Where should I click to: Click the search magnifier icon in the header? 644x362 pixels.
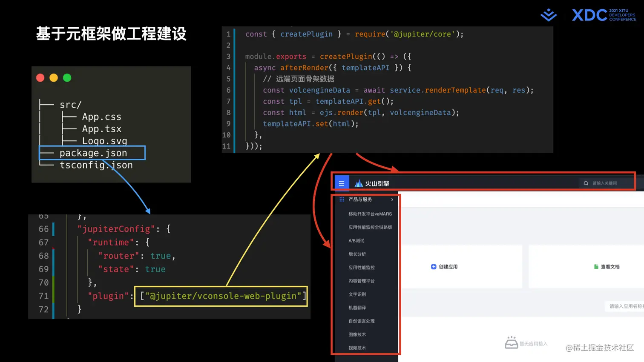click(x=586, y=183)
